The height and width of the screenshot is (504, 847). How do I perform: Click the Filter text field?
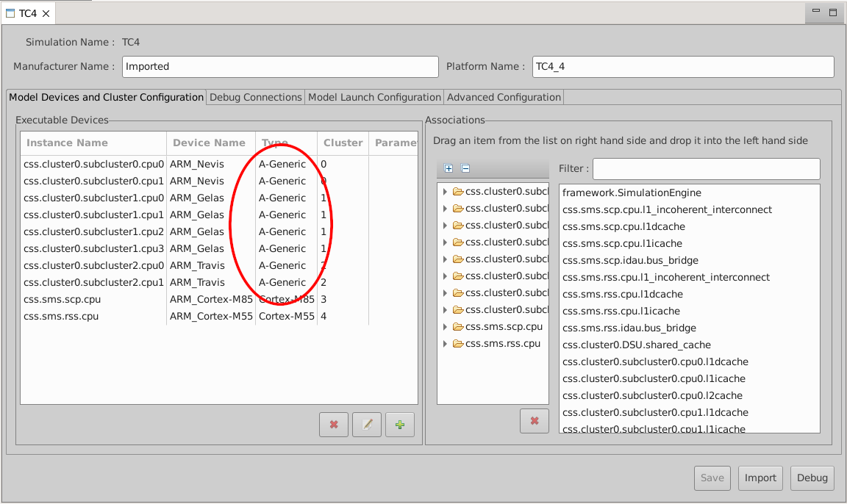[x=706, y=169]
